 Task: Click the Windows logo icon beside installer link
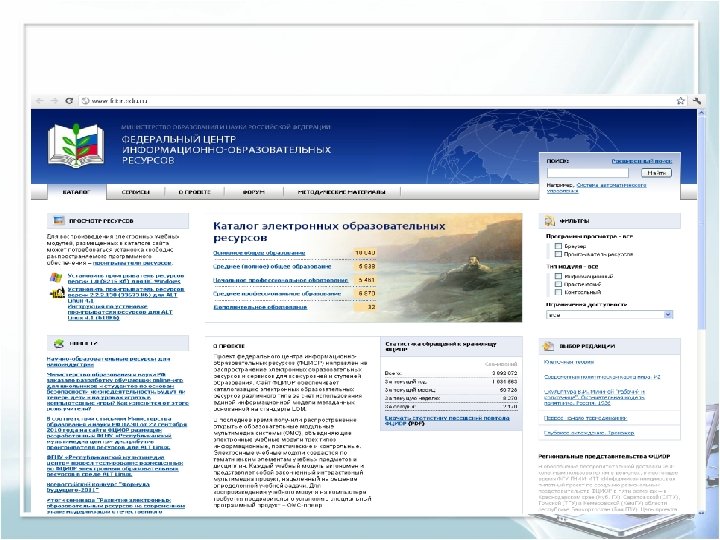point(56,278)
